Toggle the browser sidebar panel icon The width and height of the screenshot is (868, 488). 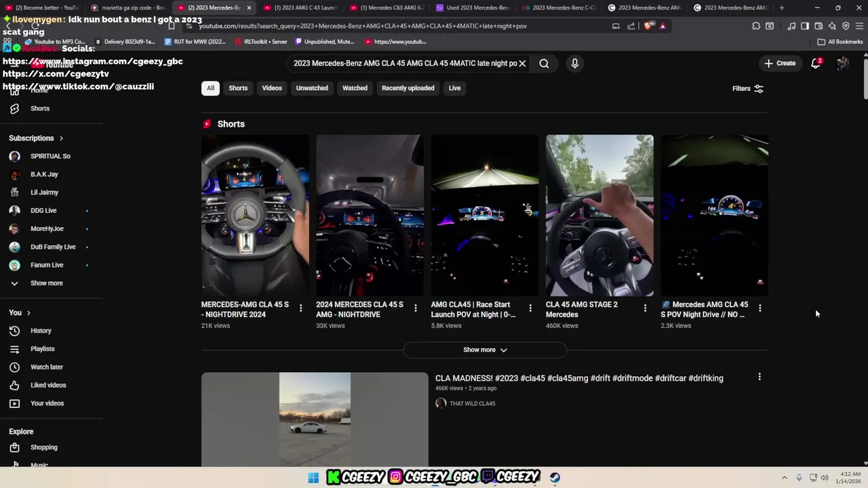click(805, 26)
